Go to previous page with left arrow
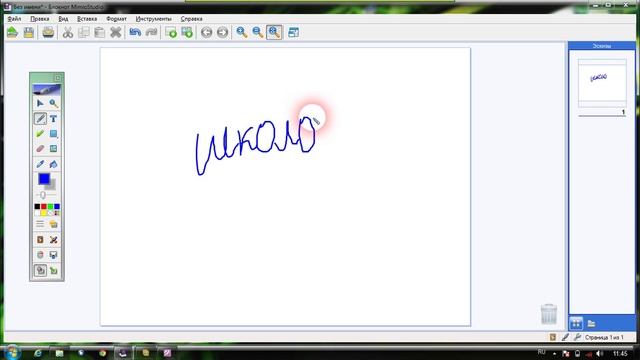The image size is (640, 360). 207,32
